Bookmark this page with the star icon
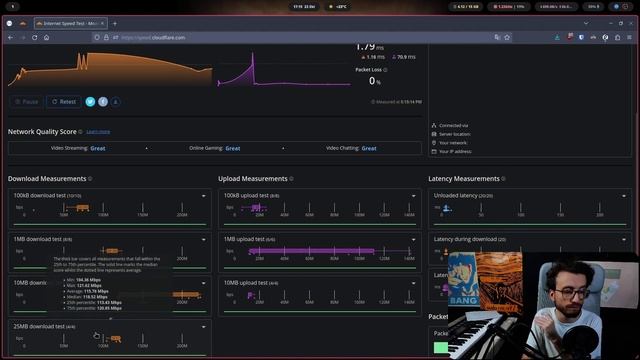The image size is (640, 360). [507, 38]
